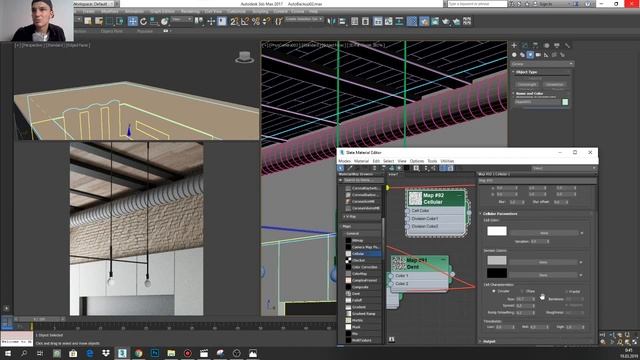640x360 pixels.
Task: Open the Create Selection Set dropdown
Action: coord(304,19)
